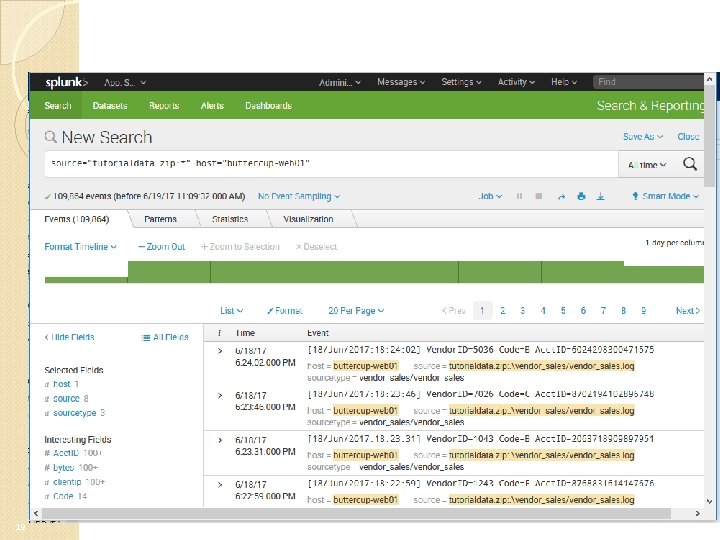Open the Reports nav tab

(164, 106)
